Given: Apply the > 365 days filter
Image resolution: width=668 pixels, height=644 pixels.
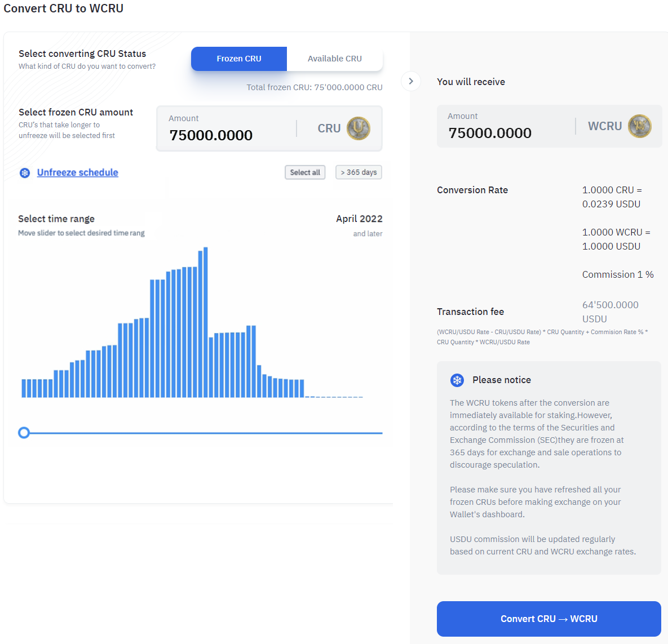Looking at the screenshot, I should click(359, 172).
